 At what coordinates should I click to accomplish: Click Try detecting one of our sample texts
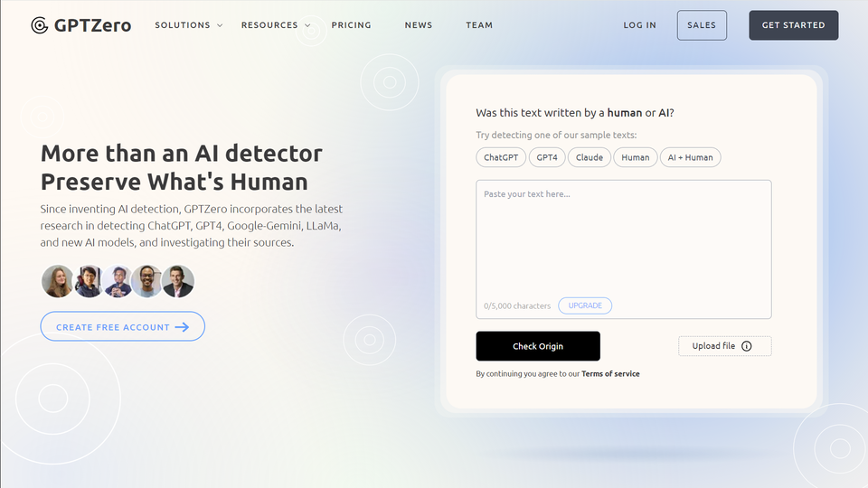[x=556, y=135]
